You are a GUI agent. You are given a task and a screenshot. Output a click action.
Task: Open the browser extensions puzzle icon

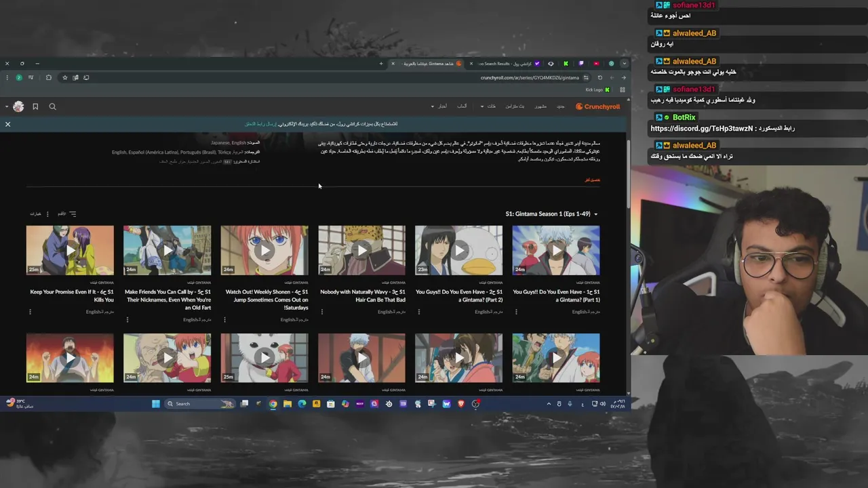[x=48, y=77]
